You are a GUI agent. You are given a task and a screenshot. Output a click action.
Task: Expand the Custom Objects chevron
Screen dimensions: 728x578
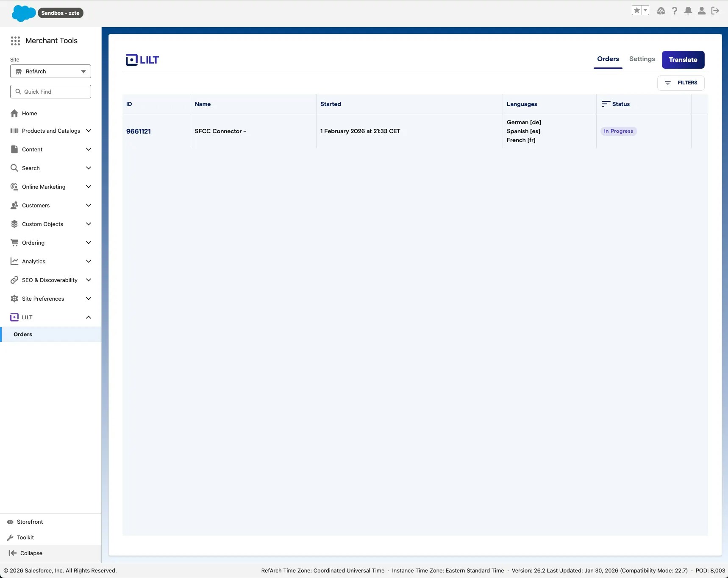(x=89, y=224)
